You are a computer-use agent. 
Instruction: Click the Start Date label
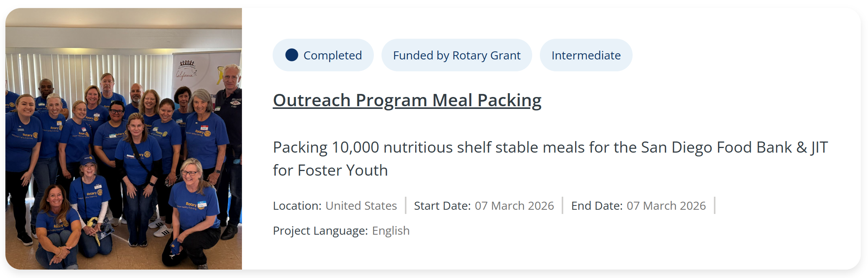[x=442, y=206]
